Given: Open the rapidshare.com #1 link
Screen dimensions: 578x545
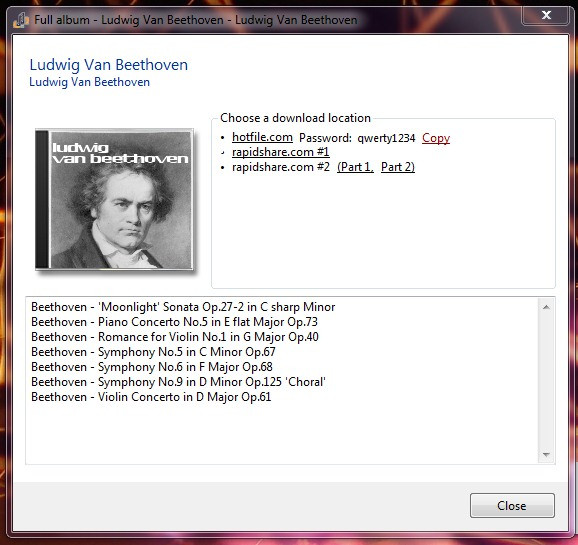Looking at the screenshot, I should (x=281, y=152).
